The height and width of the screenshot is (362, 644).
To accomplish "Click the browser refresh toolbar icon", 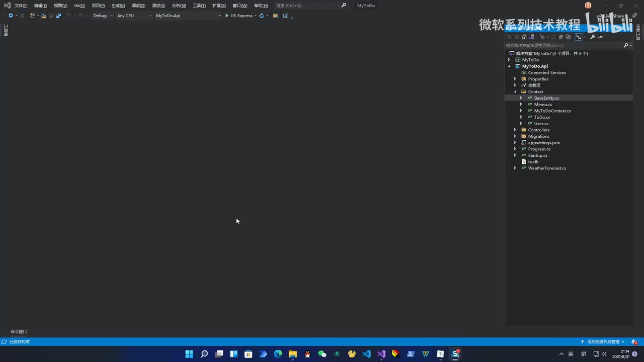I will (262, 16).
